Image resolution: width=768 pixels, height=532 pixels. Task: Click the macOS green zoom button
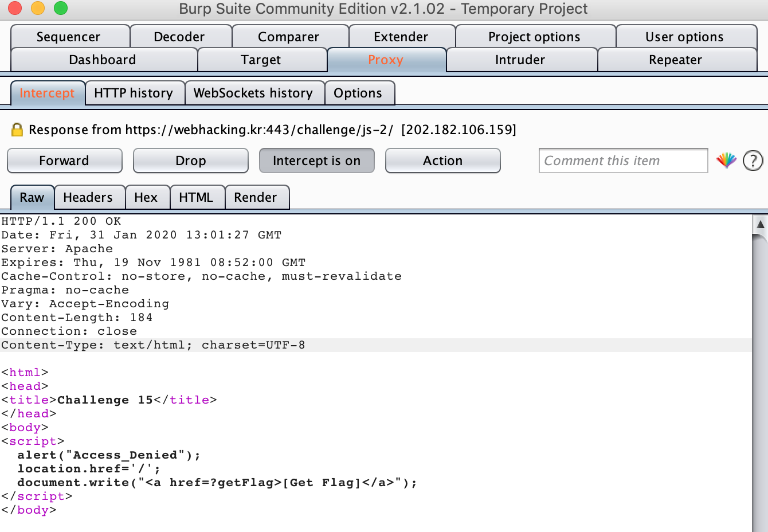tap(60, 9)
